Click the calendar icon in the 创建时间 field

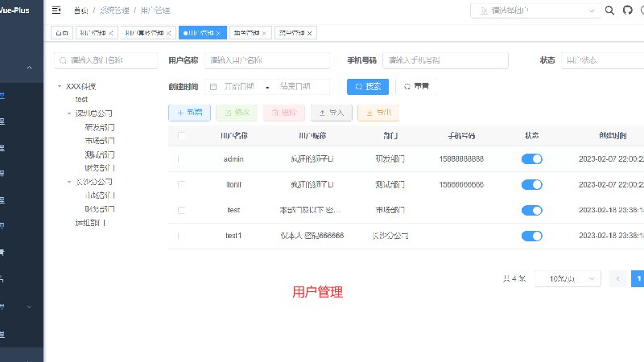click(x=213, y=87)
